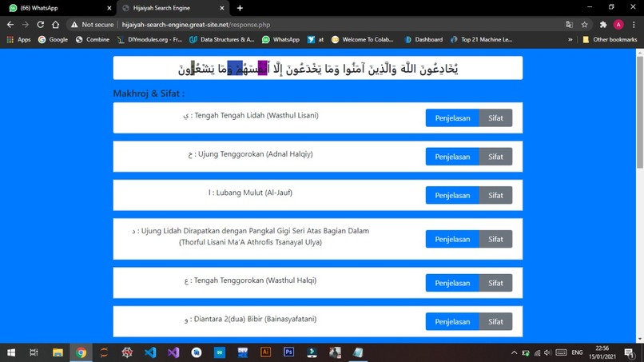Screen dimensions: 644x362
Task: Click Penjelasan for Tengah Tenggorokan
Action: pyautogui.click(x=452, y=283)
